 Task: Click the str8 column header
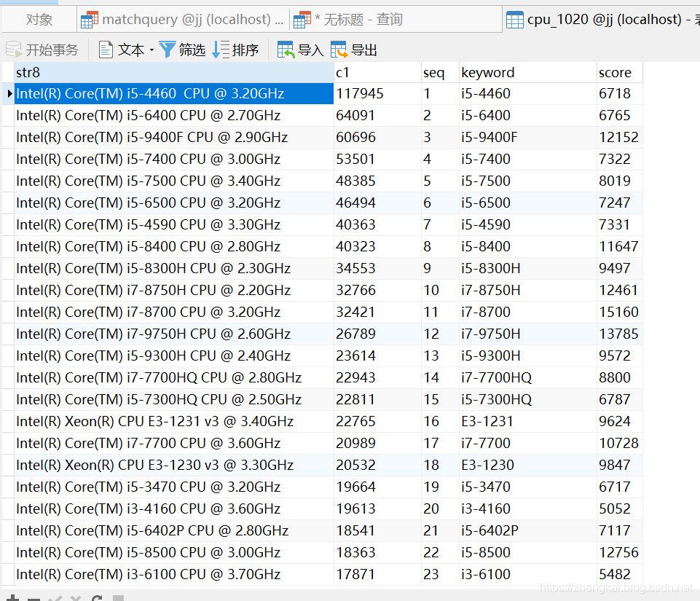[x=174, y=72]
